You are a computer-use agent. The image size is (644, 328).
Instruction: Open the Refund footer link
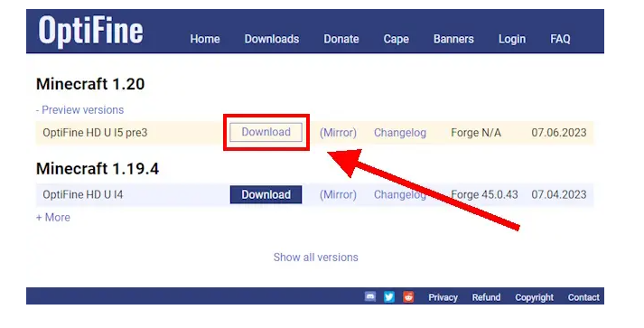pos(486,297)
